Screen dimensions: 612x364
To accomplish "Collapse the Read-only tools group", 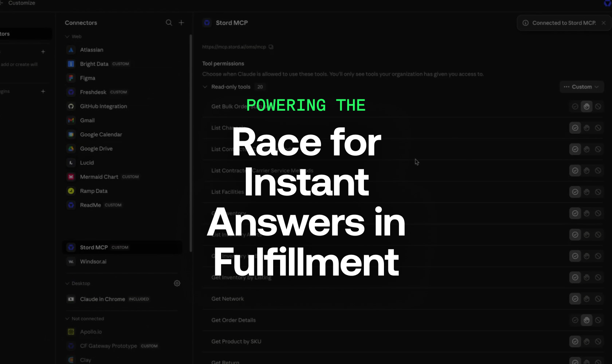I will [205, 87].
